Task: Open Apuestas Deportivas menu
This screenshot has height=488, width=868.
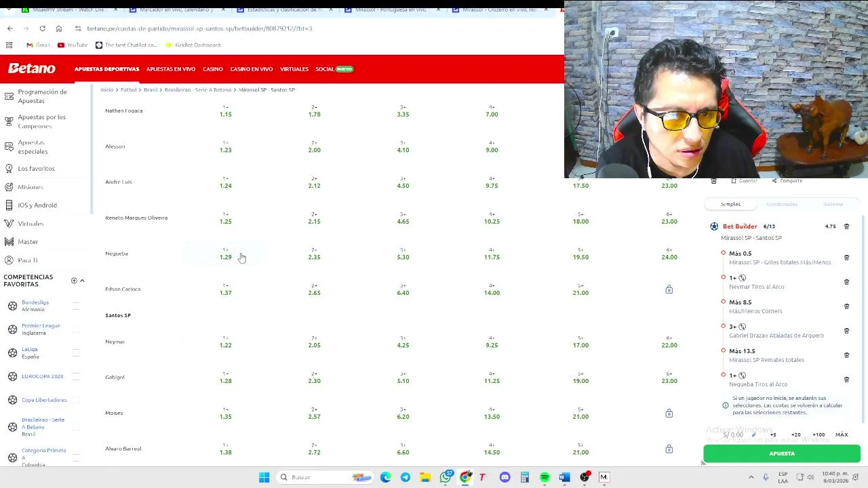Action: 106,69
